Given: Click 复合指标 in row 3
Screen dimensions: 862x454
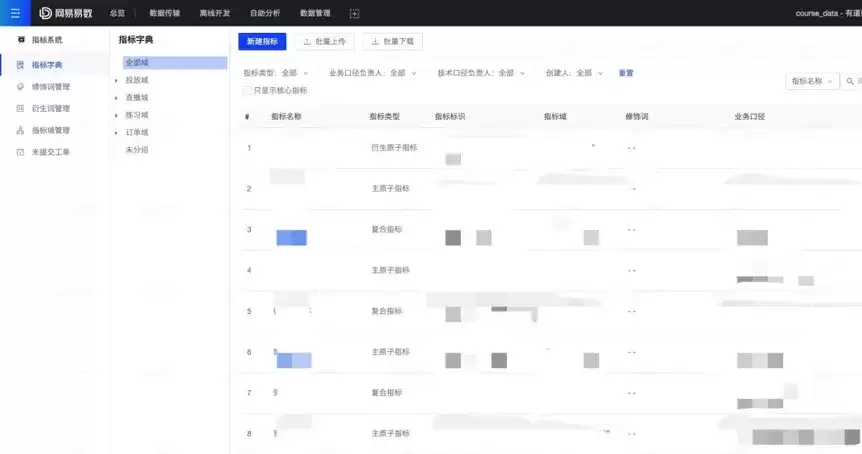Looking at the screenshot, I should [x=387, y=229].
